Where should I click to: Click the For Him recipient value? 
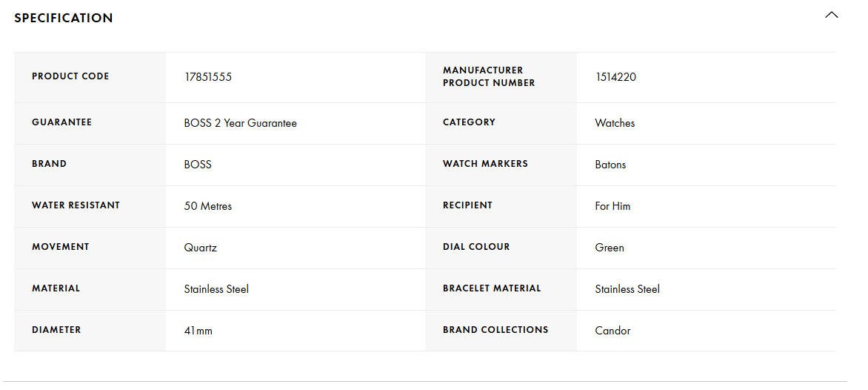tap(612, 206)
